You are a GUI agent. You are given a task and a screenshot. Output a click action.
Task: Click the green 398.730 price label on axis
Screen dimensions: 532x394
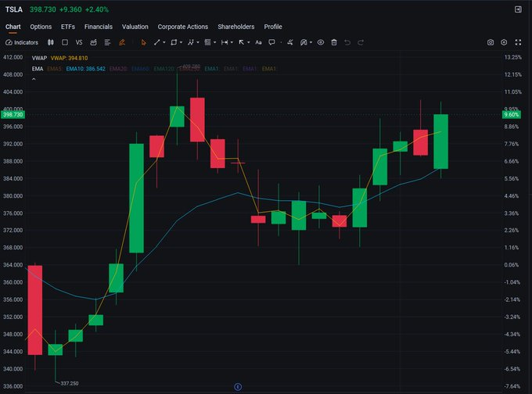coord(13,115)
